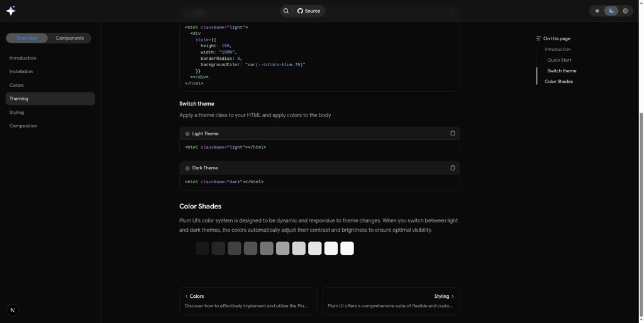Click the backgroundColor var(--colors-blue.70) code line

click(253, 64)
